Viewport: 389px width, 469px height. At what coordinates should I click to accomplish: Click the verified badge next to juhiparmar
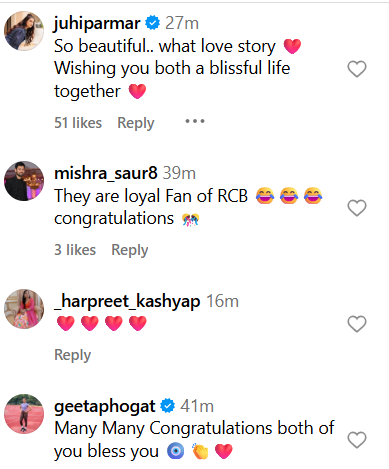[153, 23]
